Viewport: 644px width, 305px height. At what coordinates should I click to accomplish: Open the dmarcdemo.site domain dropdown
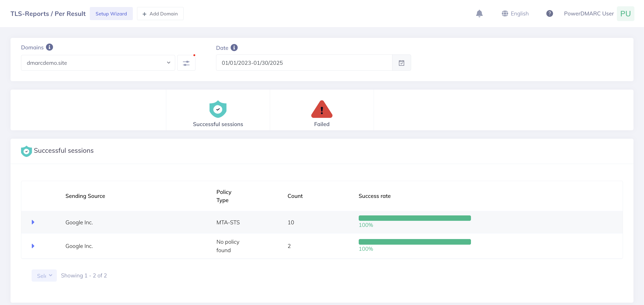pos(98,63)
